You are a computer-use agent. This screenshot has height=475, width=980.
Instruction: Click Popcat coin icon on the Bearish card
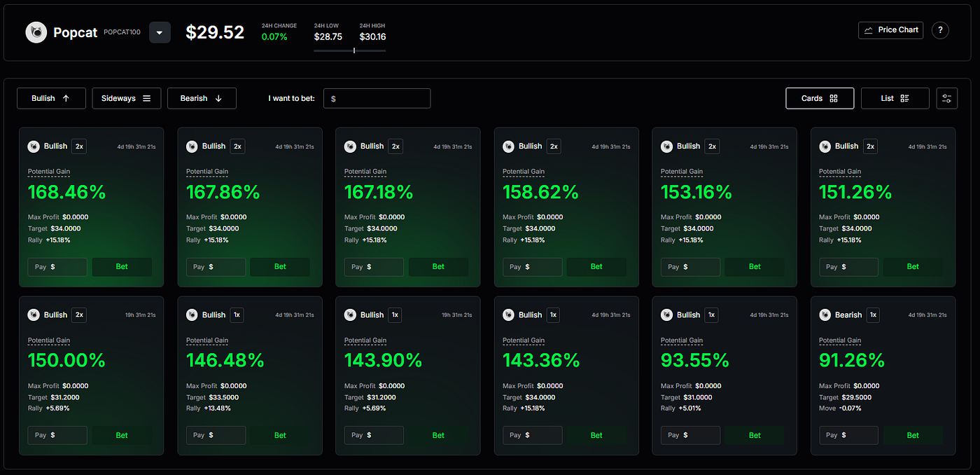[x=825, y=315]
